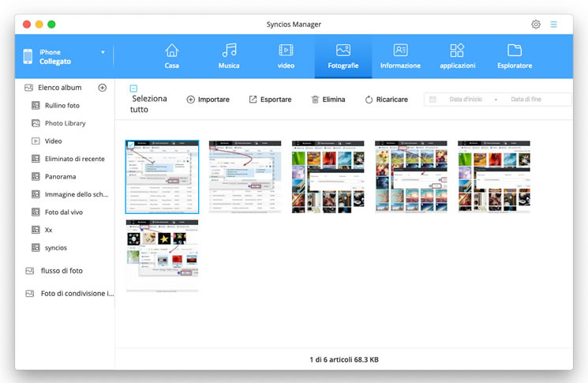Click the iPhone device icon
Viewport: 588px width, 383px height.
(x=28, y=56)
